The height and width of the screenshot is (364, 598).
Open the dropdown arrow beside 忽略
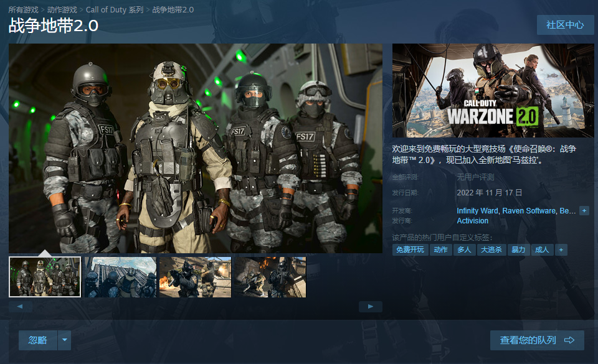tap(64, 340)
